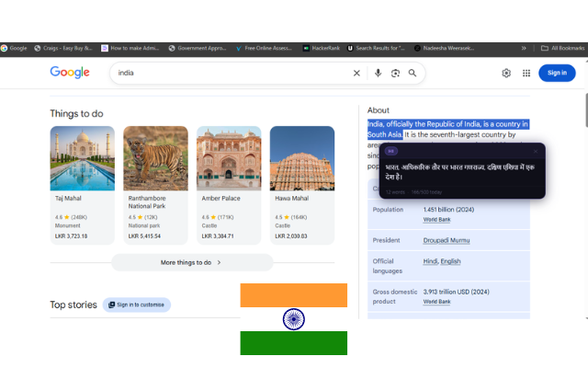Click the 1.451 billion (2024) value

[x=448, y=210]
